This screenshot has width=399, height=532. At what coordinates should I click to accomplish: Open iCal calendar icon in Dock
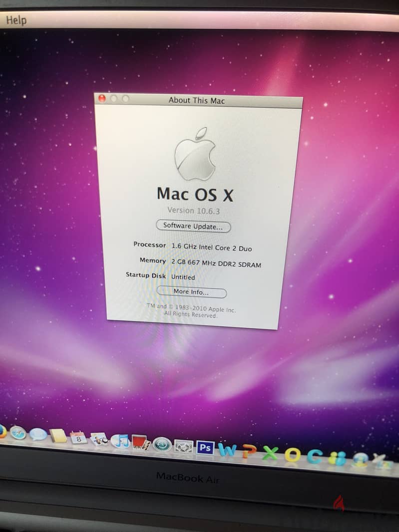point(78,438)
